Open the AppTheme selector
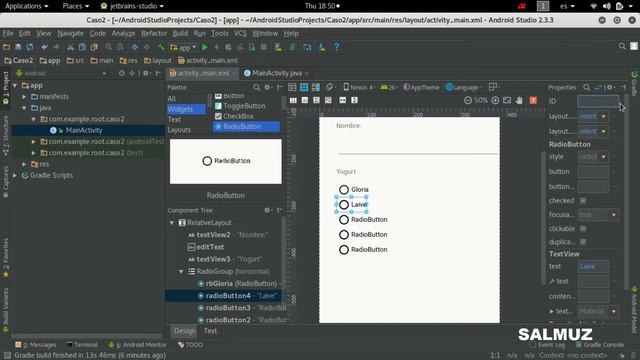 [421, 87]
